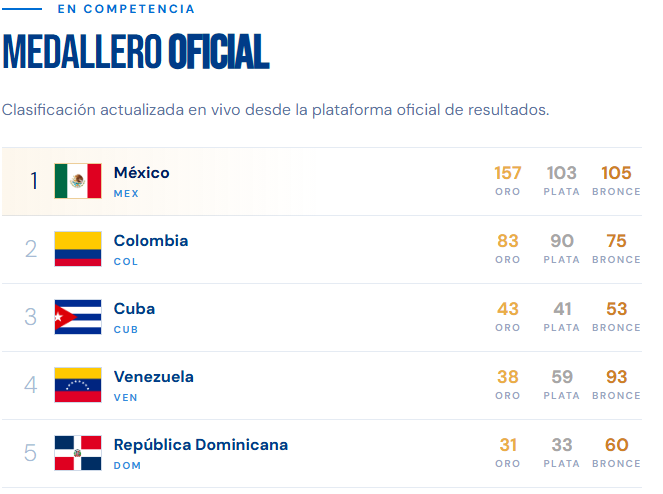This screenshot has height=494, width=663.
Task: Click the En Competencia section label
Action: coord(126,9)
